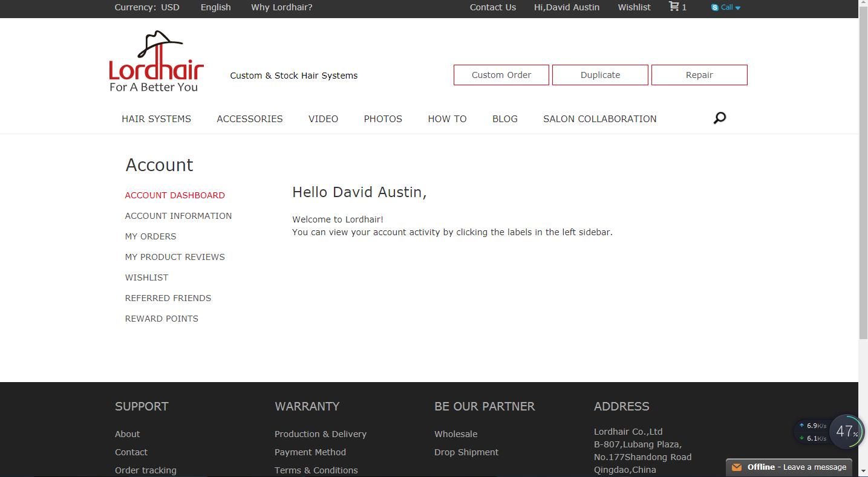
Task: Open WISHLIST in account sidebar
Action: [x=146, y=277]
